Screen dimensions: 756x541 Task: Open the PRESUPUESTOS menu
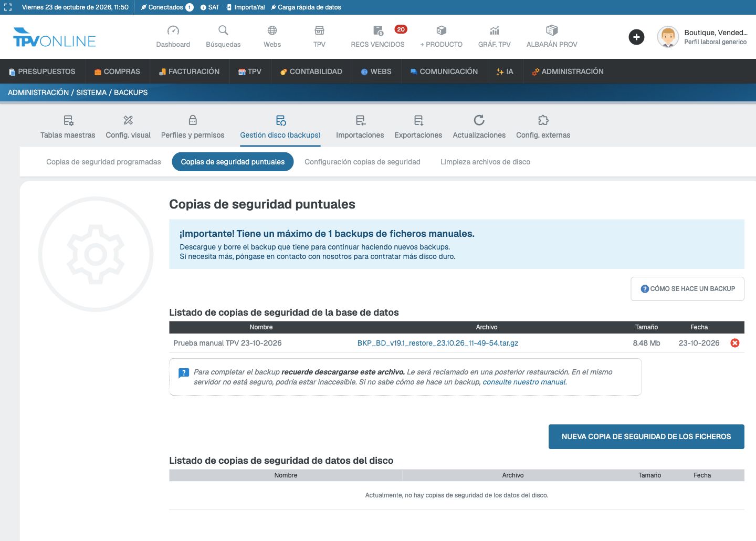42,71
